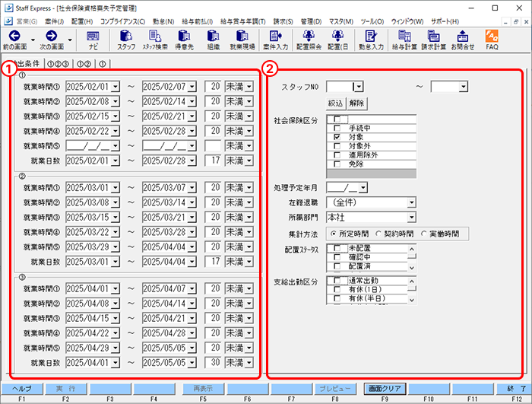
Task: Open the 2025/02/01 就業時間① date dropdown
Action: 116,87
